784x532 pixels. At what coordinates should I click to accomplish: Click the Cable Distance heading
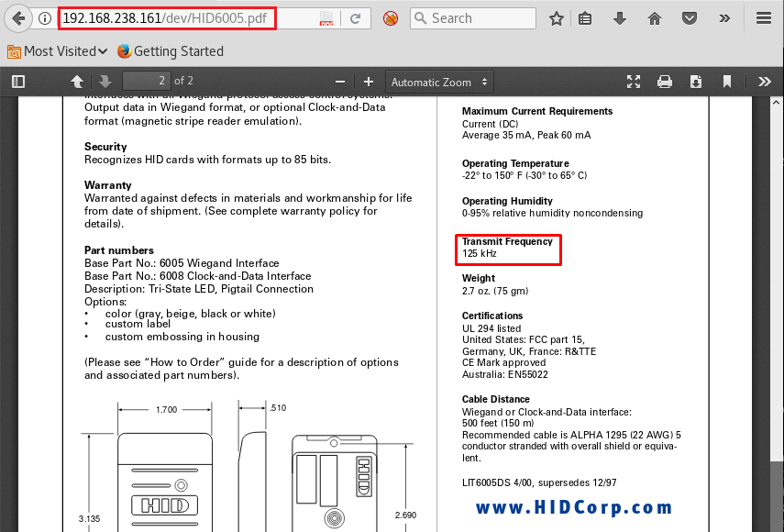point(496,399)
